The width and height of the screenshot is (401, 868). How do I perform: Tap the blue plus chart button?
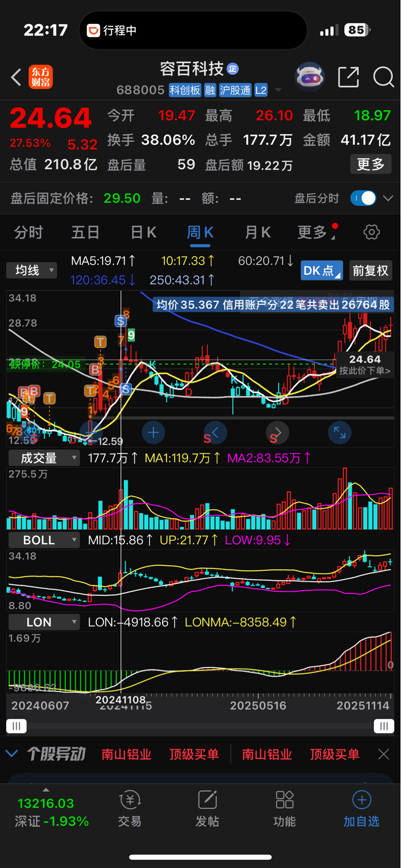pyautogui.click(x=153, y=433)
